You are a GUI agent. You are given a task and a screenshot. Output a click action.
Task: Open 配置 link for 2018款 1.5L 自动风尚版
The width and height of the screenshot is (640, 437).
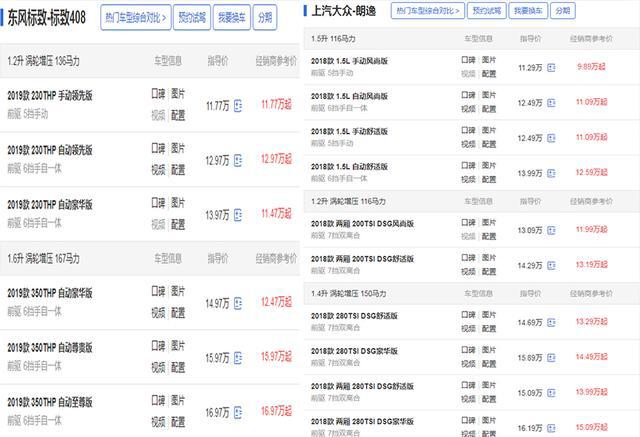point(489,109)
